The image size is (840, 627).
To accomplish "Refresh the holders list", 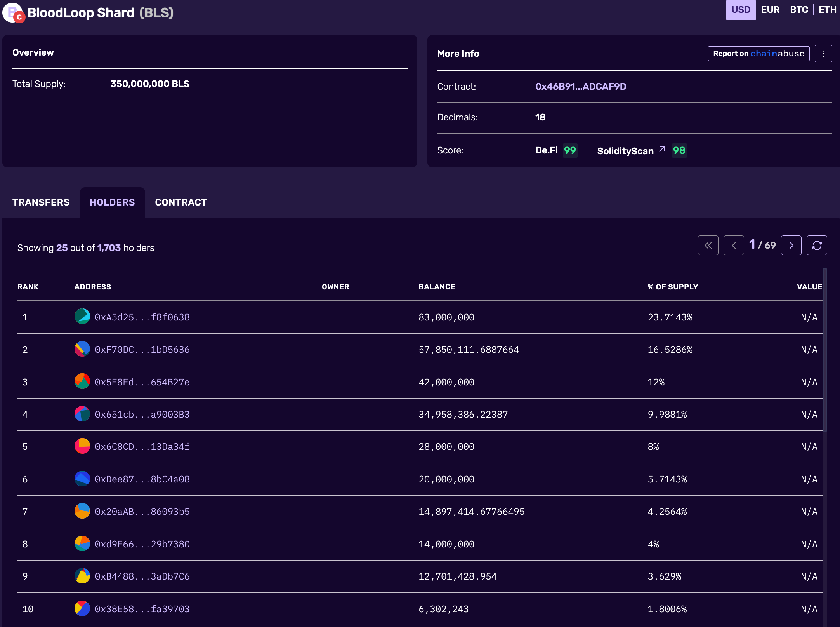I will tap(817, 246).
